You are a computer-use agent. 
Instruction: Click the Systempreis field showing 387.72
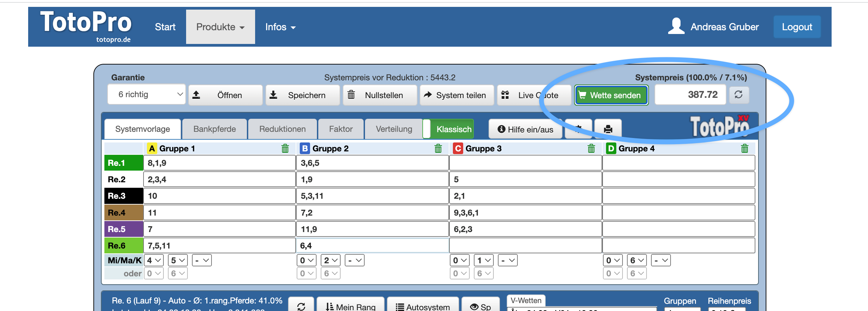coord(690,94)
